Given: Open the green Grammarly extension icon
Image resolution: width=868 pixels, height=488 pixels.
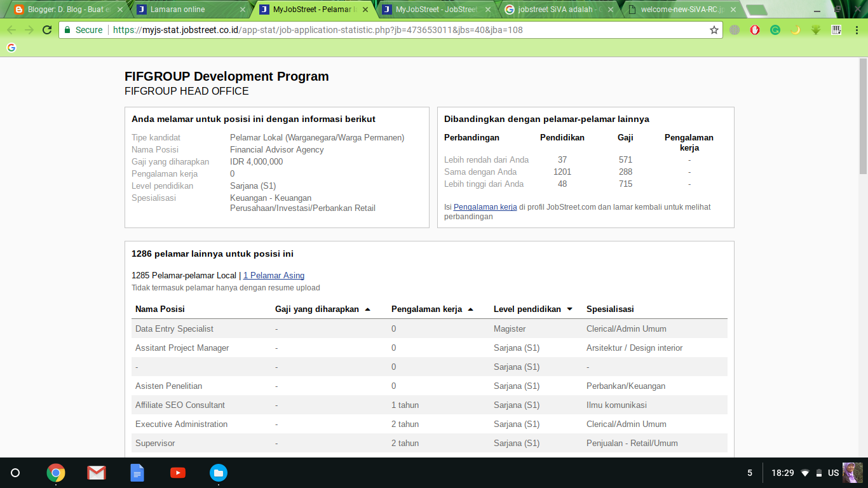Looking at the screenshot, I should (775, 30).
